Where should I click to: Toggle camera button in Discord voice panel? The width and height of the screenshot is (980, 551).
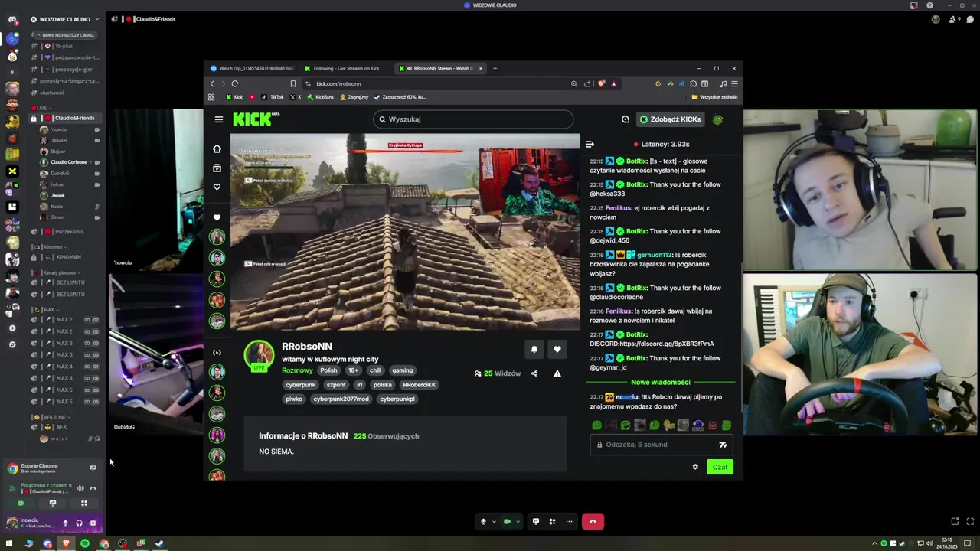click(21, 503)
